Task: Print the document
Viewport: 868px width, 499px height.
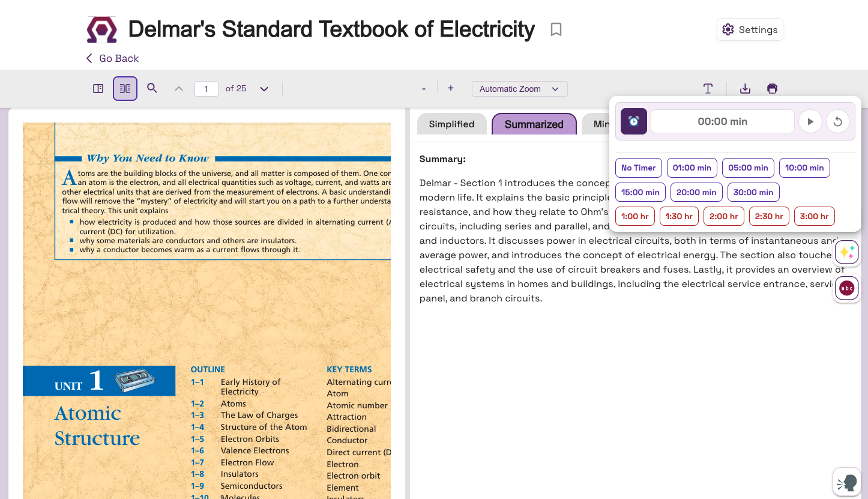Action: click(x=772, y=89)
